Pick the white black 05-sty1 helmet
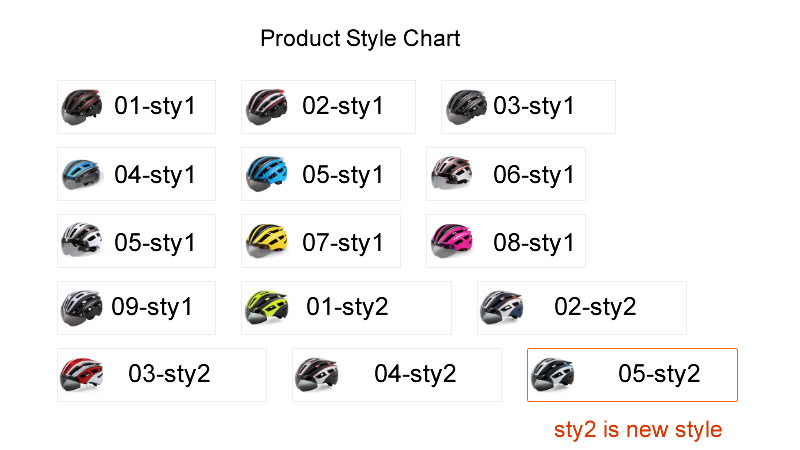Screen dimensions: 800x450 coord(136,241)
